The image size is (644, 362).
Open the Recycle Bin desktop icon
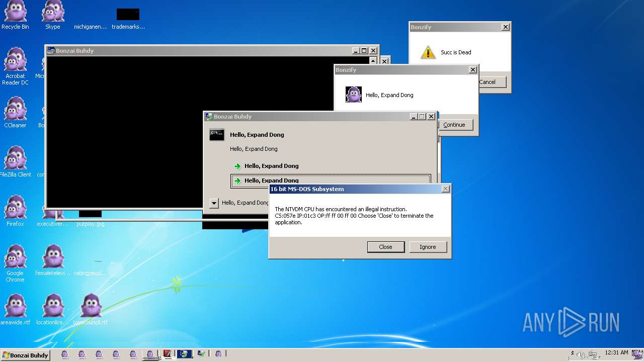[x=15, y=15]
